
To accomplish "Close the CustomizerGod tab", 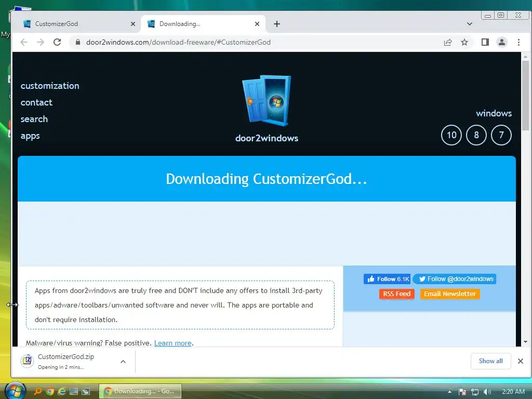I will tap(132, 24).
